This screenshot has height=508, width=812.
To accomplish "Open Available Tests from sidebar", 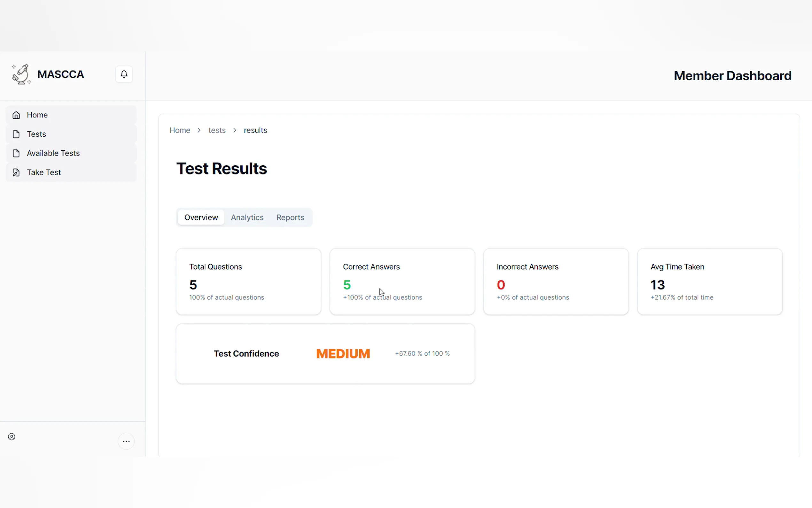I will (x=53, y=153).
